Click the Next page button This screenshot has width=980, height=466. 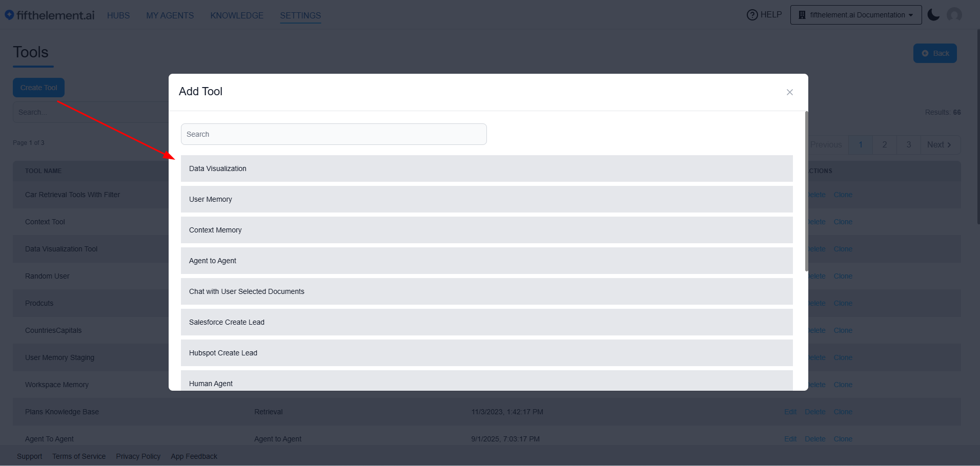coord(941,145)
